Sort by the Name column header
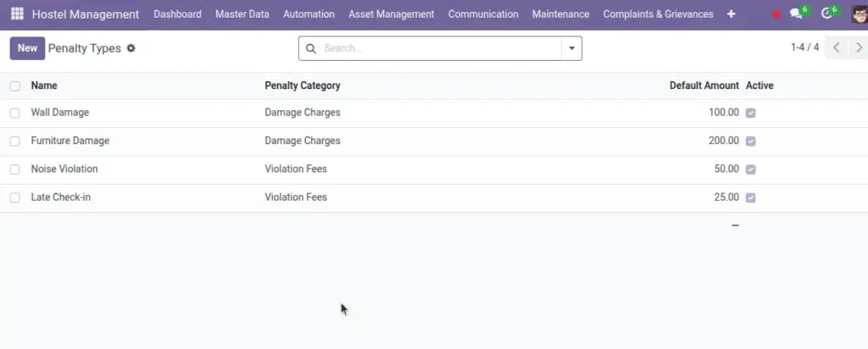Viewport: 868px width, 349px height. [x=44, y=86]
